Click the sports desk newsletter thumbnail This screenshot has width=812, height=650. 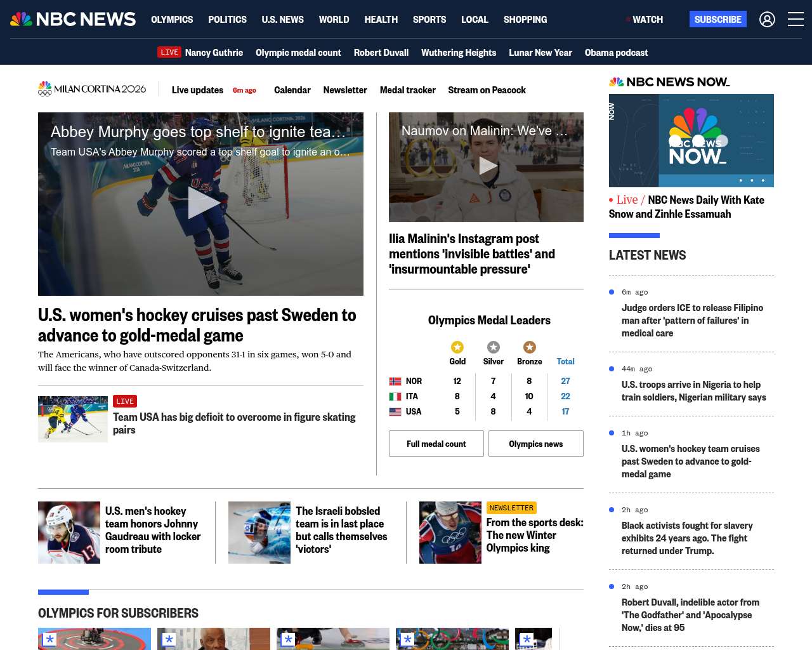pos(450,533)
